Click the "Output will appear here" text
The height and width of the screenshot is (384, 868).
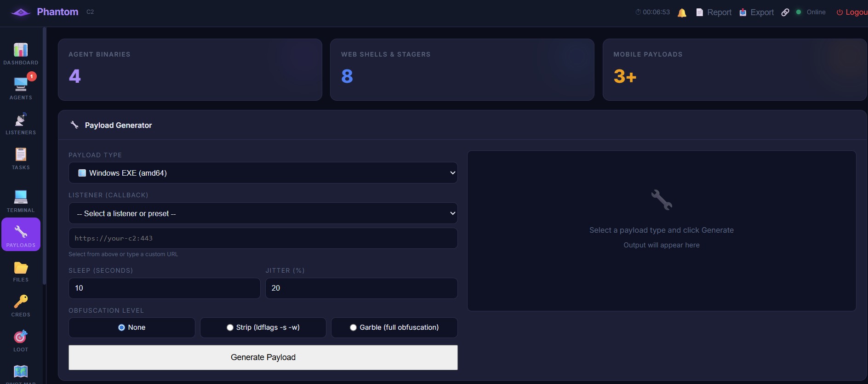(662, 245)
